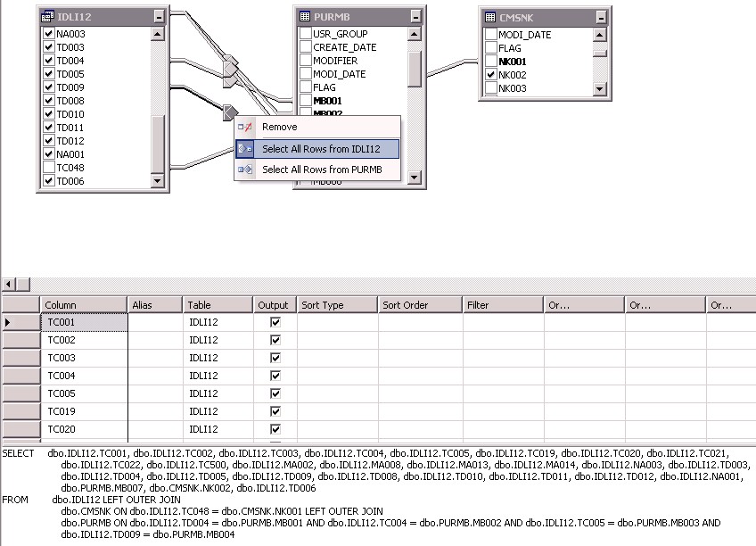Click the Sort Order cell for TC002
Image resolution: width=756 pixels, height=546 pixels.
pos(421,340)
